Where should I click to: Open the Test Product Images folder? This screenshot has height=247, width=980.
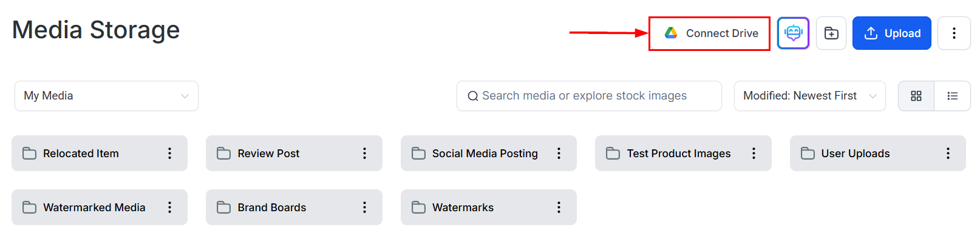[678, 154]
